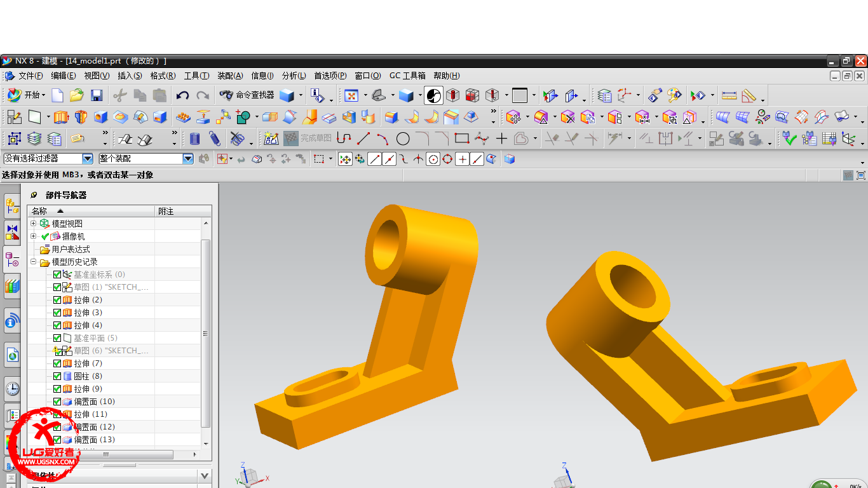Open the 帮助(H) menu
The width and height of the screenshot is (868, 488).
coord(446,76)
